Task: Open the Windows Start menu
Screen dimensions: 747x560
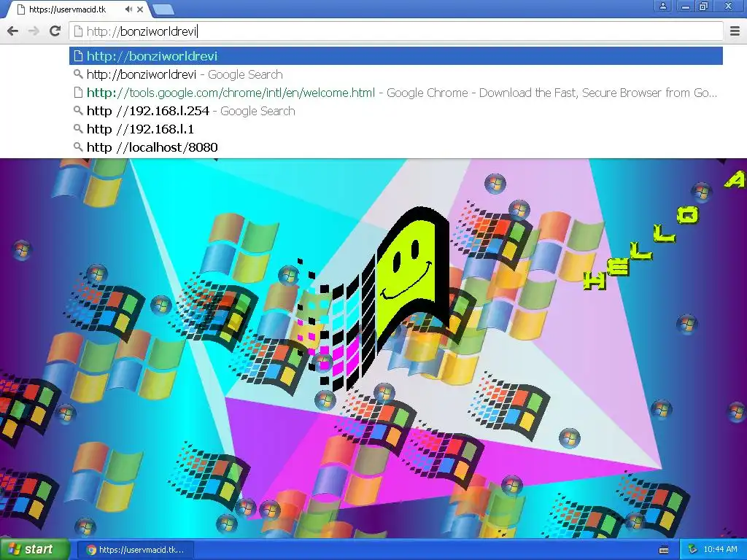Action: pyautogui.click(x=34, y=549)
